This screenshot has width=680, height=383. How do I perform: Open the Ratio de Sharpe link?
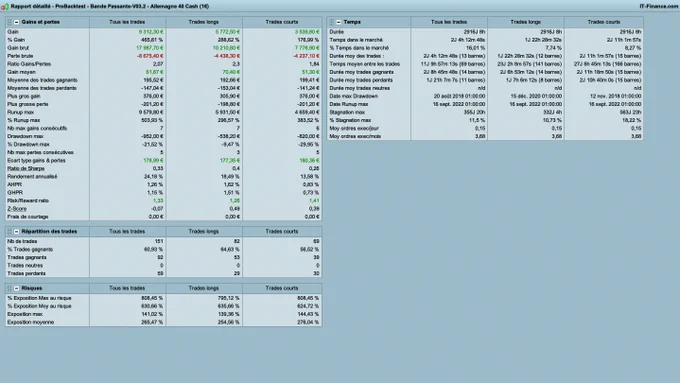[x=26, y=169]
